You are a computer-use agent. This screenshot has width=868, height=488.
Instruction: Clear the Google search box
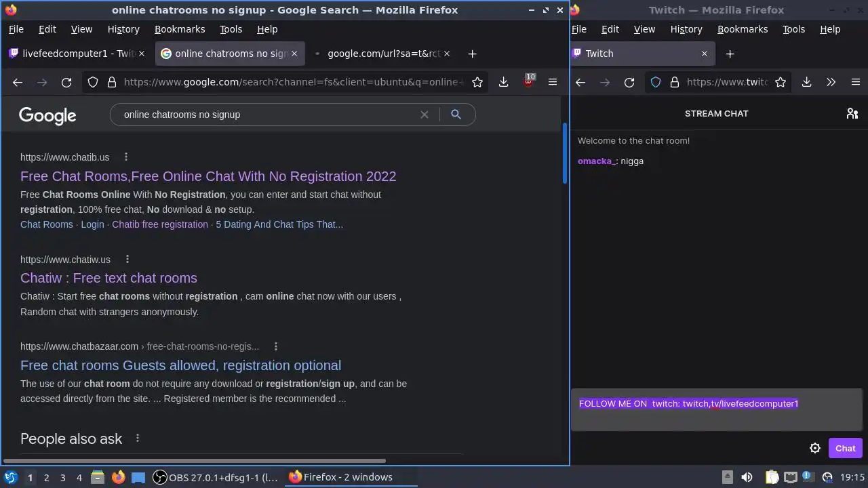click(x=425, y=115)
